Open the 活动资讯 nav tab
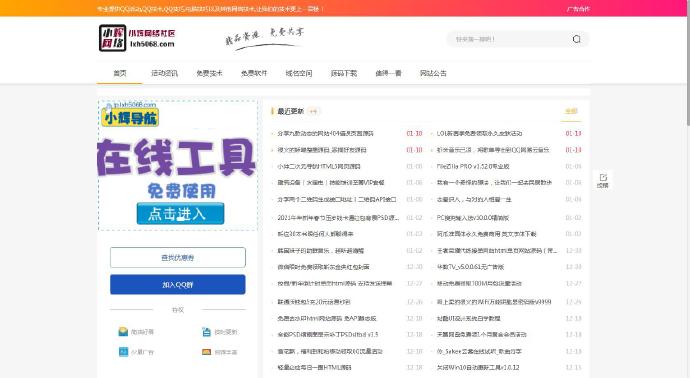 164,73
